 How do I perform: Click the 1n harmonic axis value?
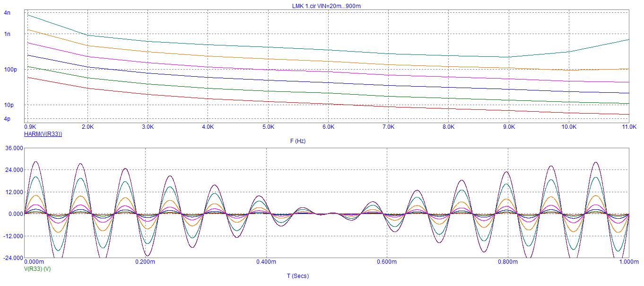(7, 34)
